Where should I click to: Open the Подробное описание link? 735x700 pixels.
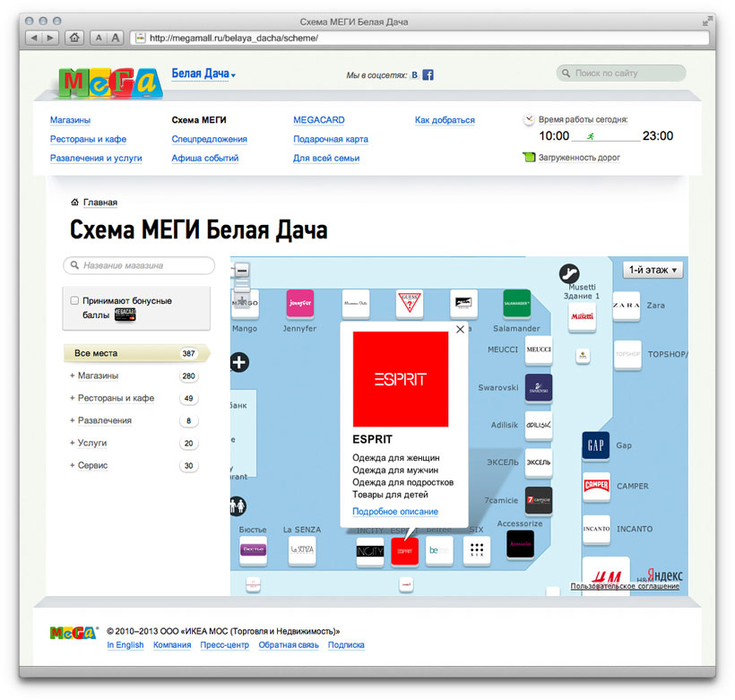tap(395, 512)
